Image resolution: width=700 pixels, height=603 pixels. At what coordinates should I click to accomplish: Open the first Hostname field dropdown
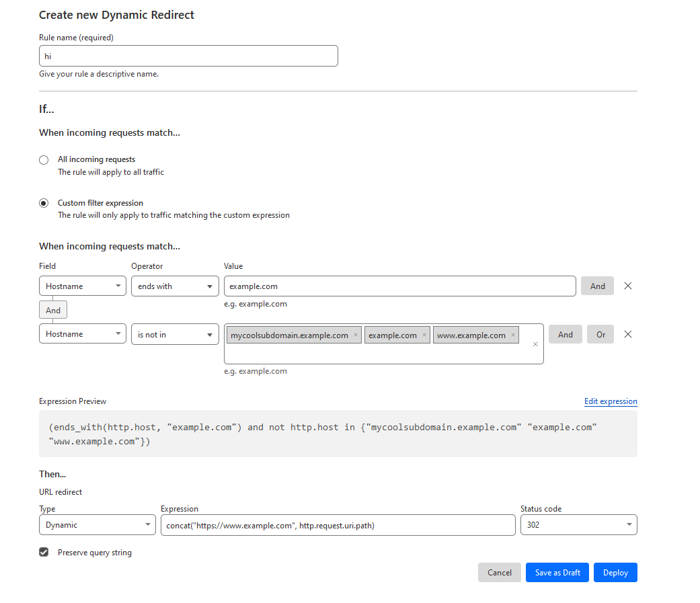tap(83, 286)
